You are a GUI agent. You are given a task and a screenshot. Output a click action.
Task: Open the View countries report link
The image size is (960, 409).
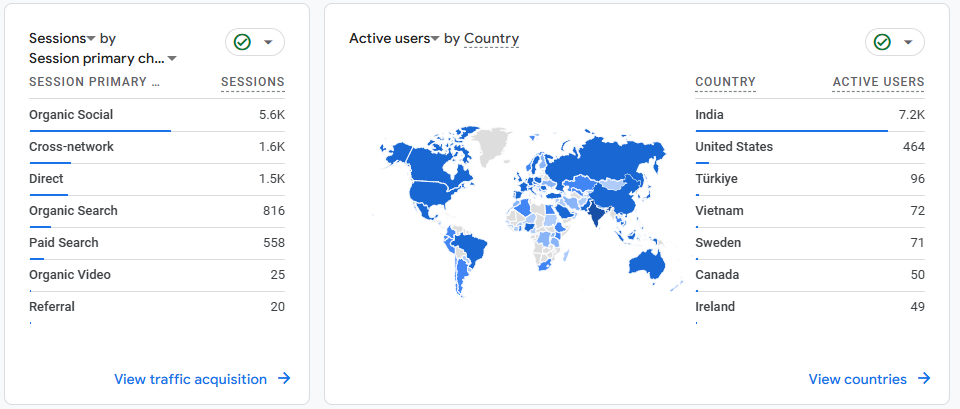[857, 379]
